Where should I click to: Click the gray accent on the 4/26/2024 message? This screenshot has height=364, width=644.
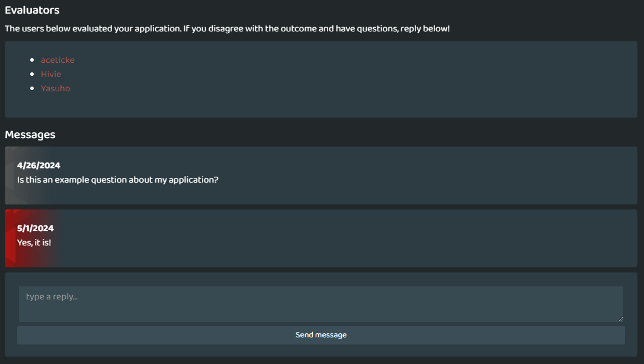coord(10,175)
